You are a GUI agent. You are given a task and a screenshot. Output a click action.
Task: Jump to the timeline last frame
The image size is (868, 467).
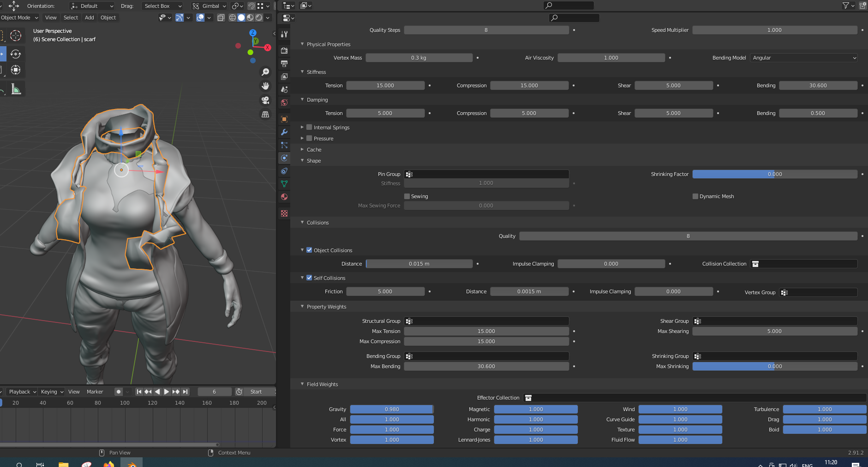tap(185, 392)
